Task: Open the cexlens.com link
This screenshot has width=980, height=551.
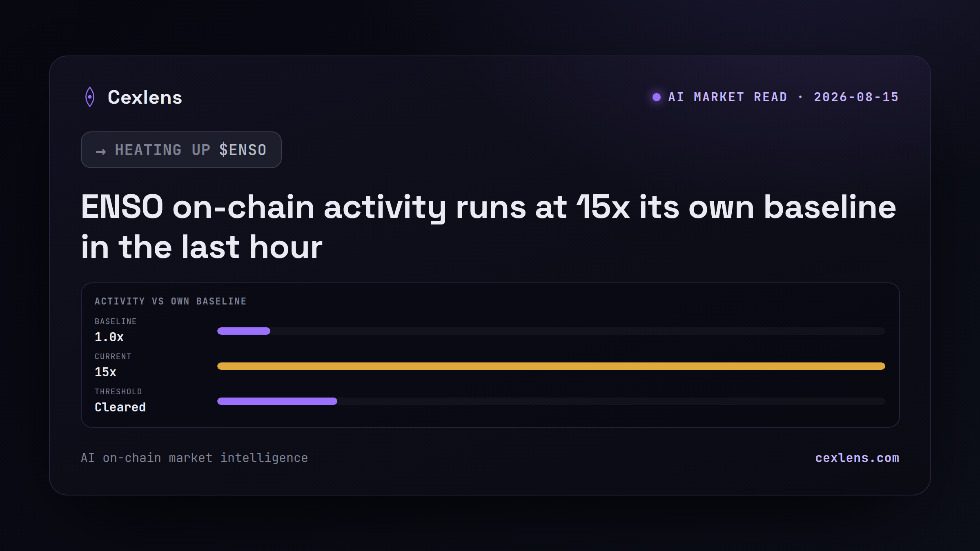Action: (x=857, y=458)
